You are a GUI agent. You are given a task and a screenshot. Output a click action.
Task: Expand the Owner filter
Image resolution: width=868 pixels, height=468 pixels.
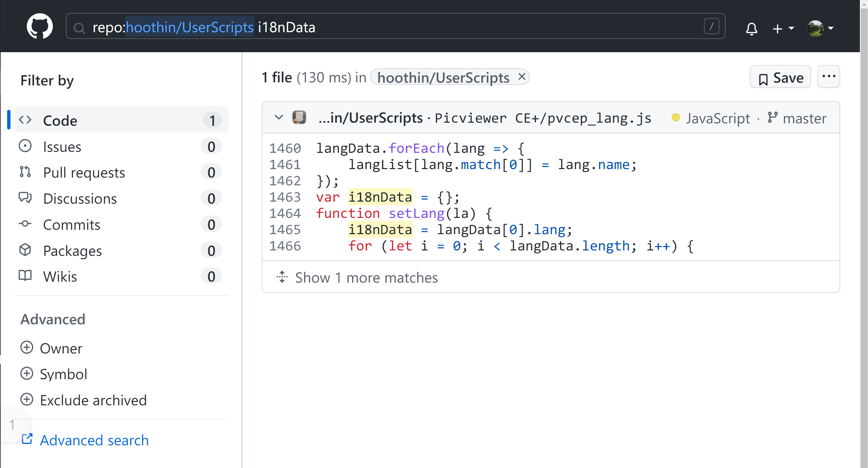[27, 348]
